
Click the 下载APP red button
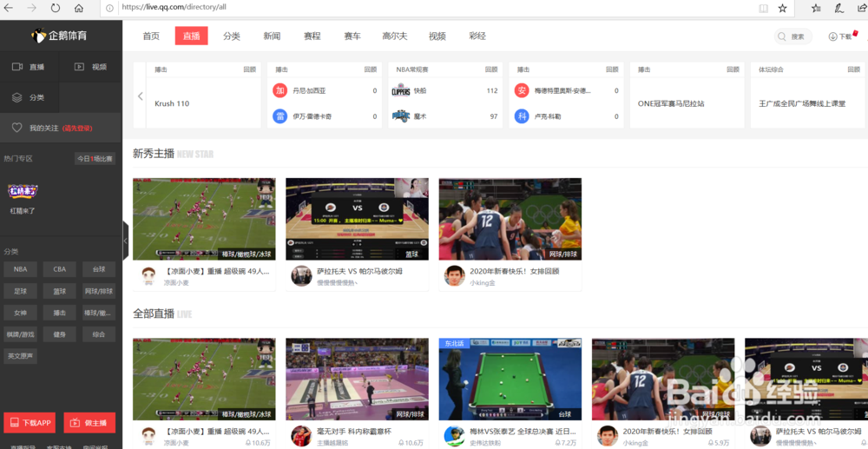30,423
